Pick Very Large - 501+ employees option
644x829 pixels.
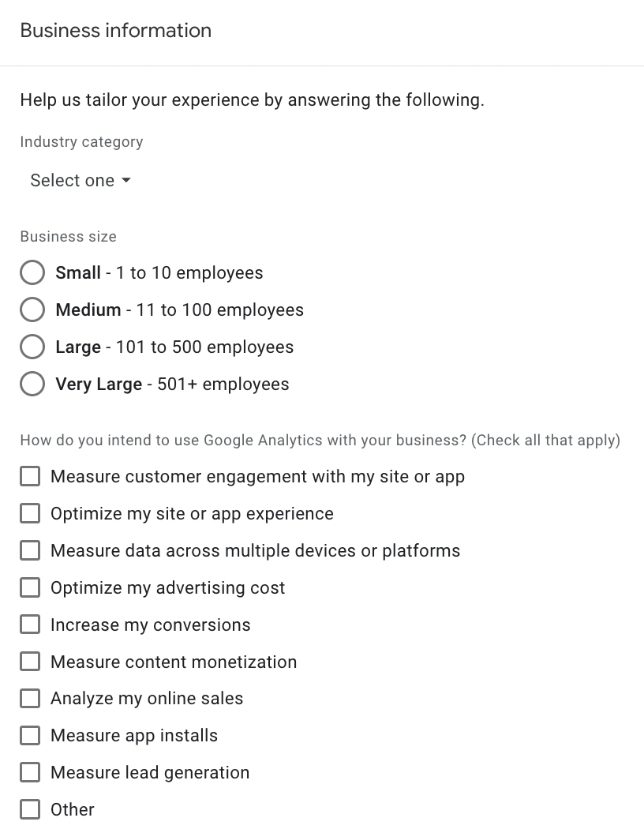tap(32, 384)
